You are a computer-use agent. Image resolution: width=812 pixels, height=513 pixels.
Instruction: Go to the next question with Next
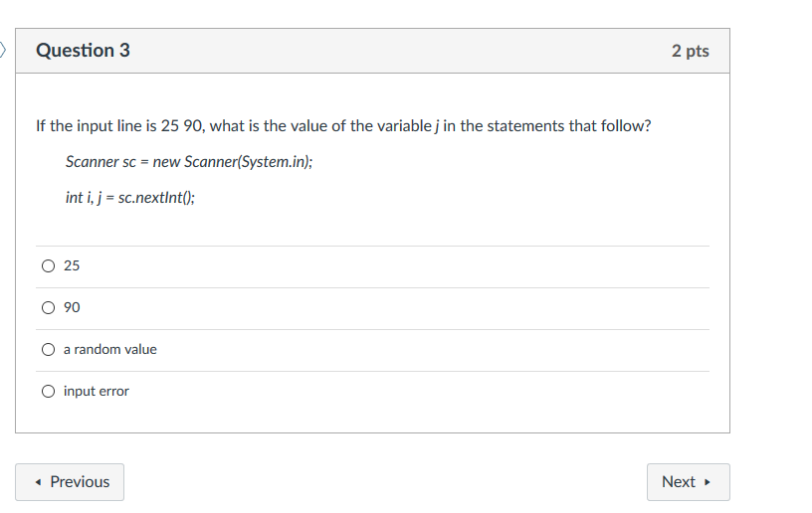pyautogui.click(x=688, y=482)
